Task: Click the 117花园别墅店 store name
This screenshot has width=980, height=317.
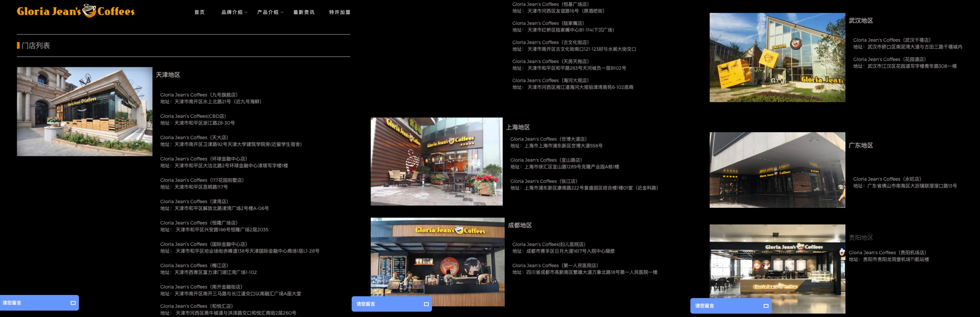Action: tap(202, 180)
